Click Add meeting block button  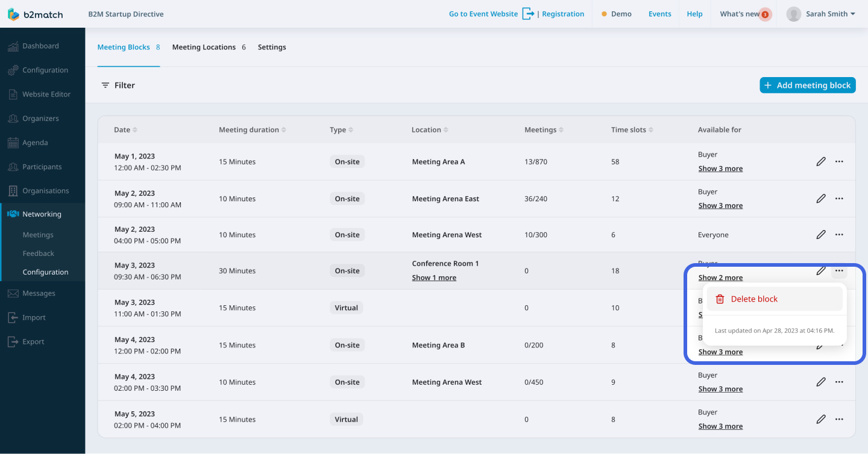807,86
